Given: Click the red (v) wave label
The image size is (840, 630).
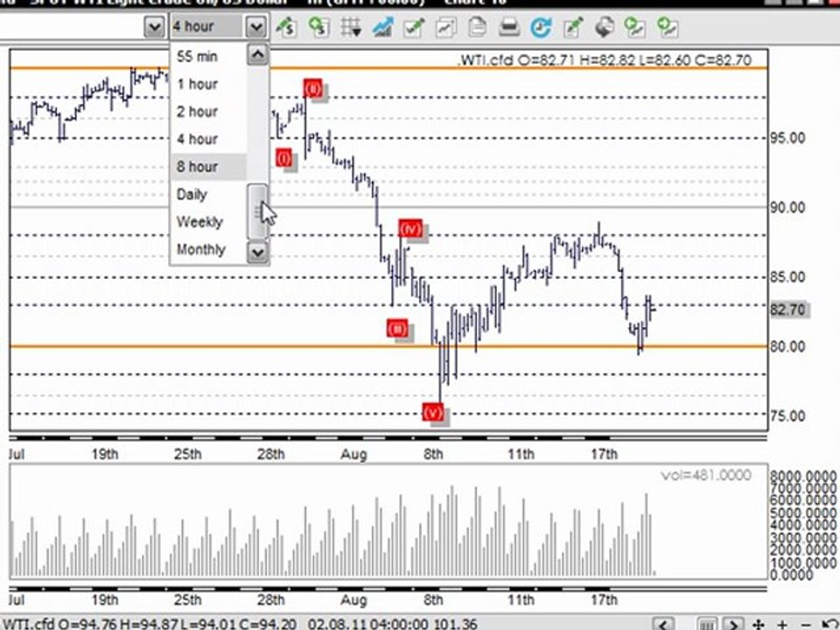Looking at the screenshot, I should tap(433, 412).
